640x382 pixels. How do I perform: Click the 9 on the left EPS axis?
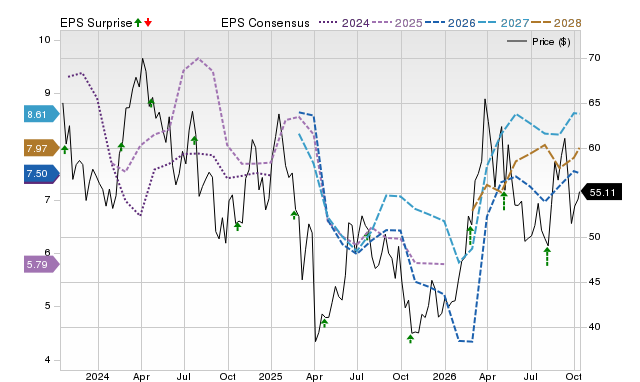point(48,93)
